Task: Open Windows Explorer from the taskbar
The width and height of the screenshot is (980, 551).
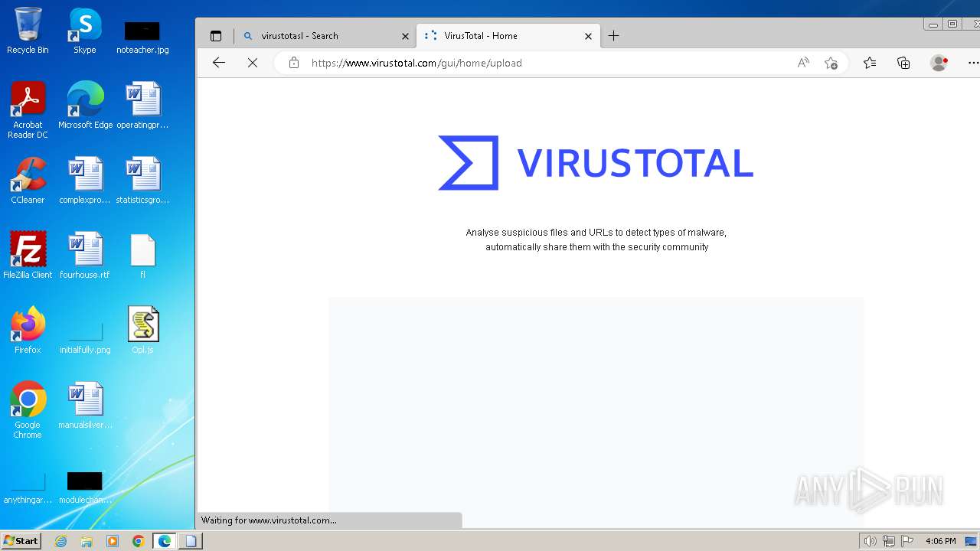Action: click(x=87, y=541)
